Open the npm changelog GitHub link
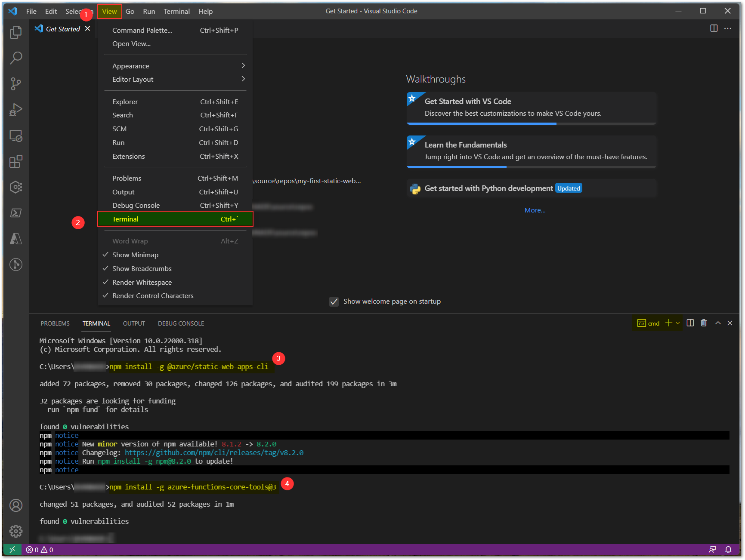The height and width of the screenshot is (560, 745). tap(213, 452)
